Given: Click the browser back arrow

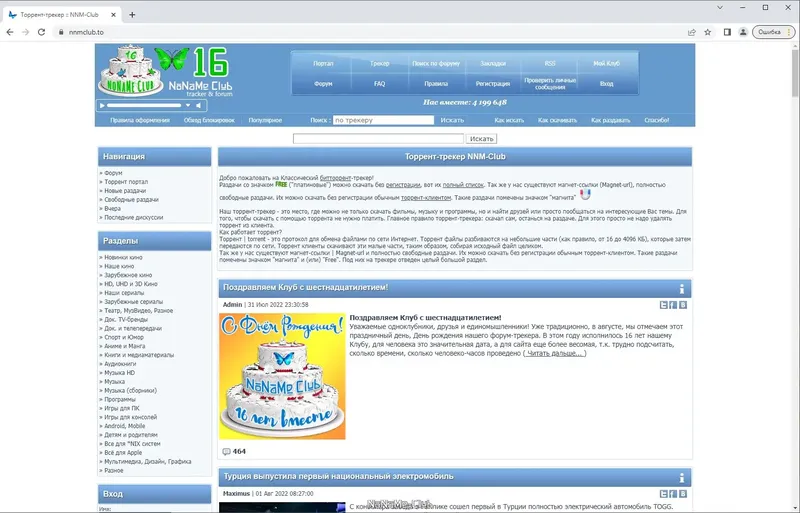Looking at the screenshot, I should [10, 32].
